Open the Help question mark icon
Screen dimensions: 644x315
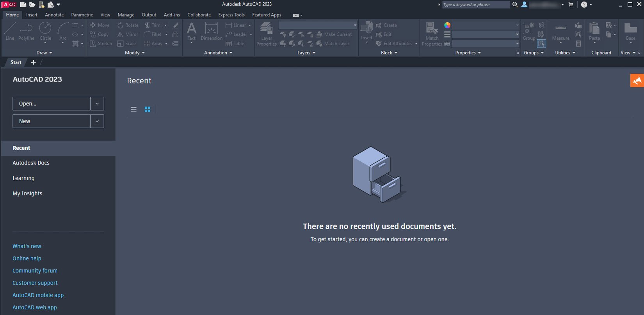point(584,5)
